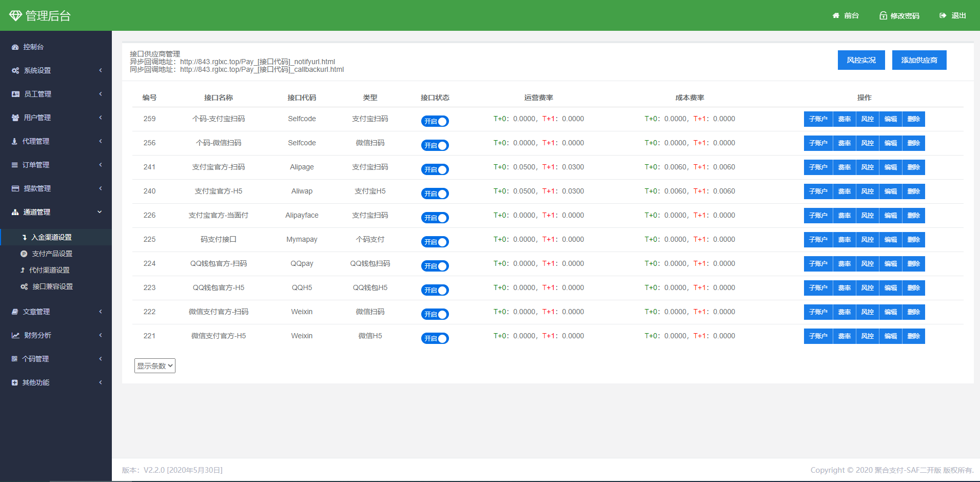Open the 显示条数 dropdown
Viewport: 980px width, 482px height.
[155, 366]
